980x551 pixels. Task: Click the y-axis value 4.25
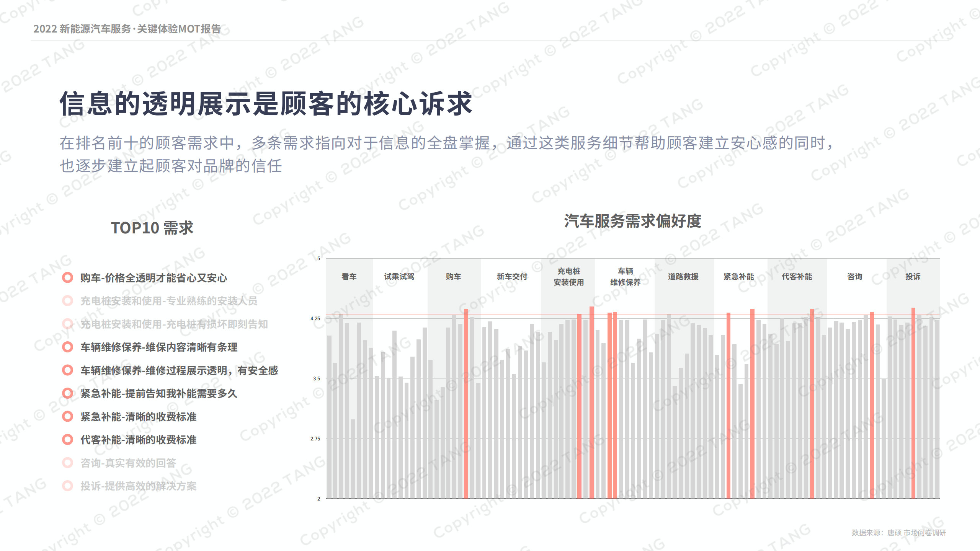click(315, 318)
